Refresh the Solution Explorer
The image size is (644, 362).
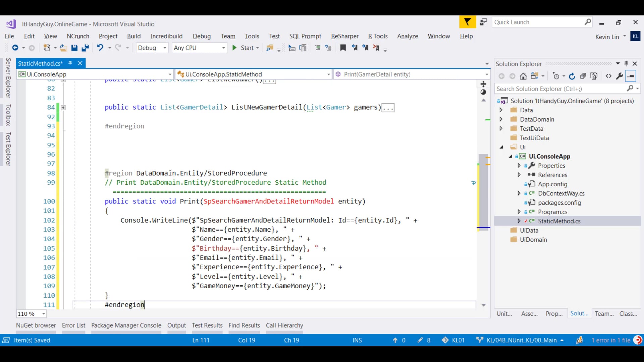pos(572,76)
